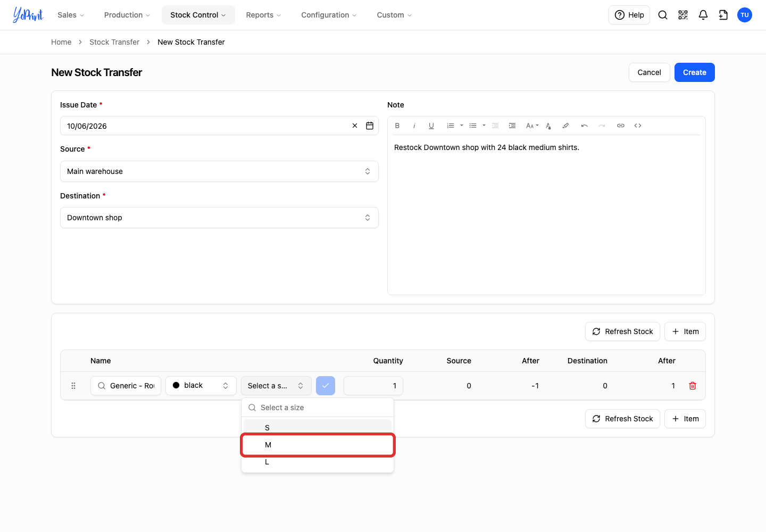Viewport: 766px width, 532px height.
Task: Open the Production menu
Action: point(127,15)
